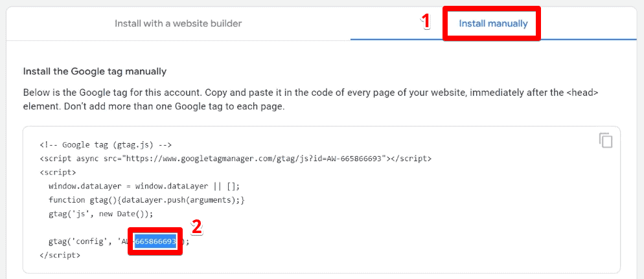
Task: Click the red annotation number 2
Action: pyautogui.click(x=197, y=227)
